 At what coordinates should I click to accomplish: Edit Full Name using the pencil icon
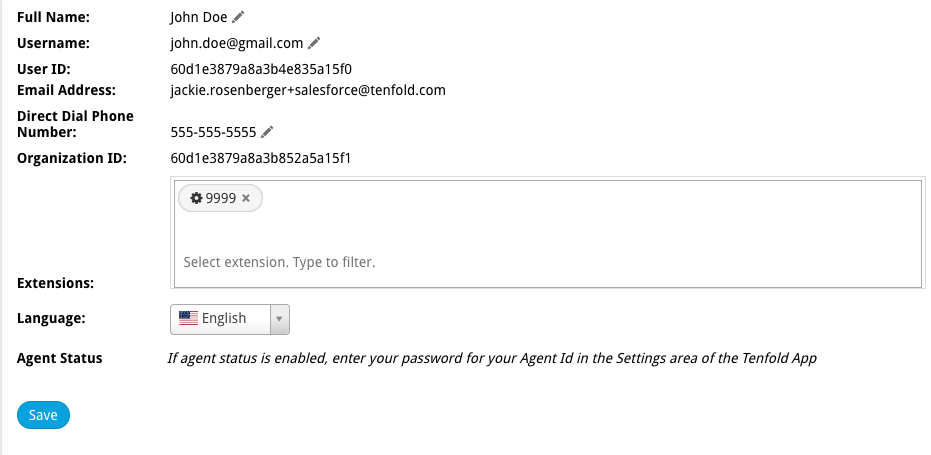tap(238, 17)
